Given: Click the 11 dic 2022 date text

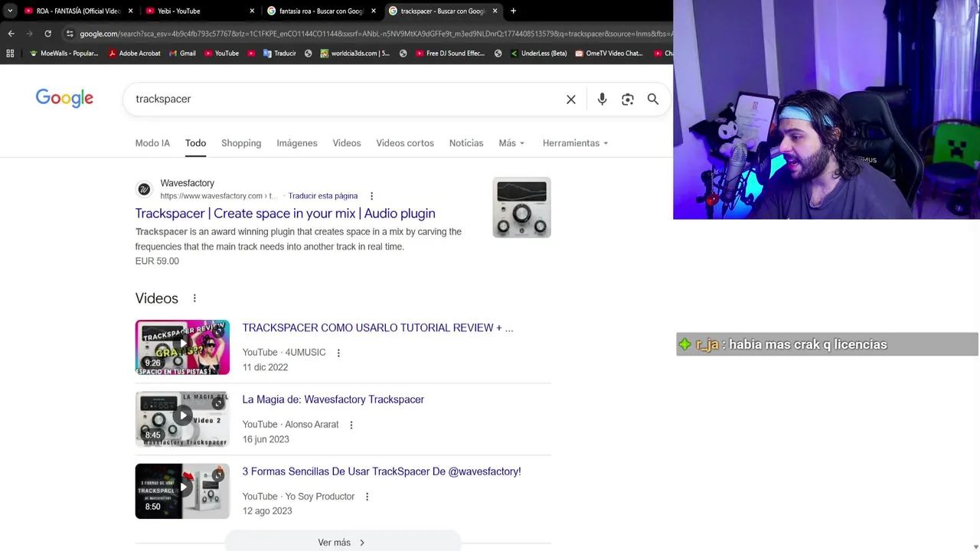Looking at the screenshot, I should 265,367.
